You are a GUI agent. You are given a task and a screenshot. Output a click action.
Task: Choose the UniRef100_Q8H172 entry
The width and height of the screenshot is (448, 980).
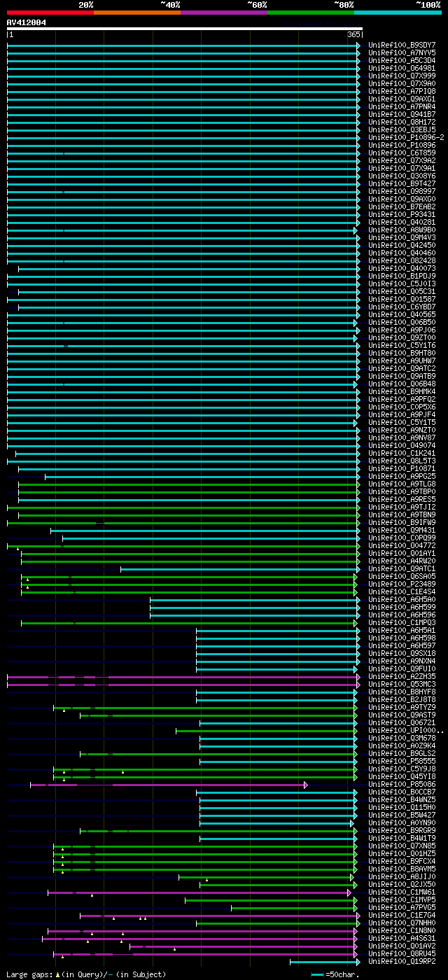(x=402, y=122)
